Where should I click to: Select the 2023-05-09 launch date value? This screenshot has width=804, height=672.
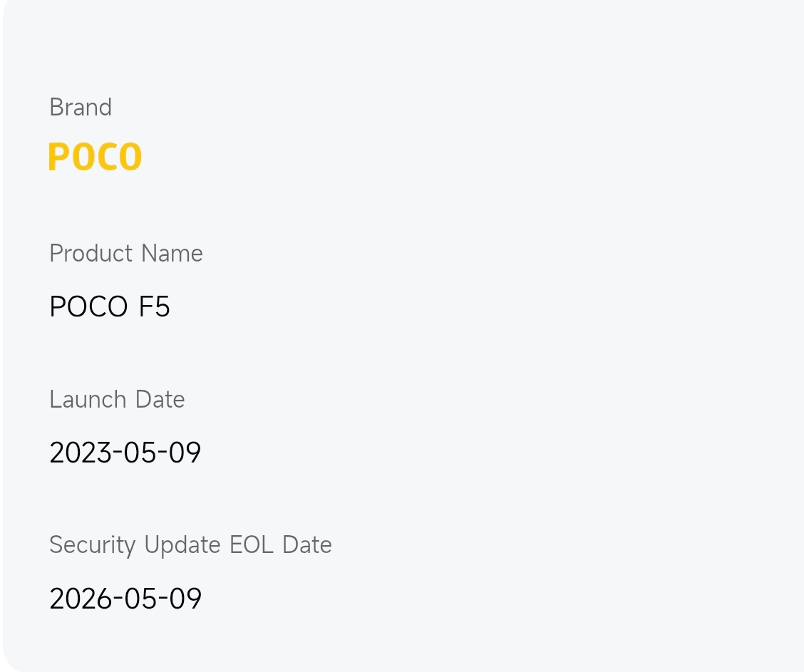coord(125,453)
